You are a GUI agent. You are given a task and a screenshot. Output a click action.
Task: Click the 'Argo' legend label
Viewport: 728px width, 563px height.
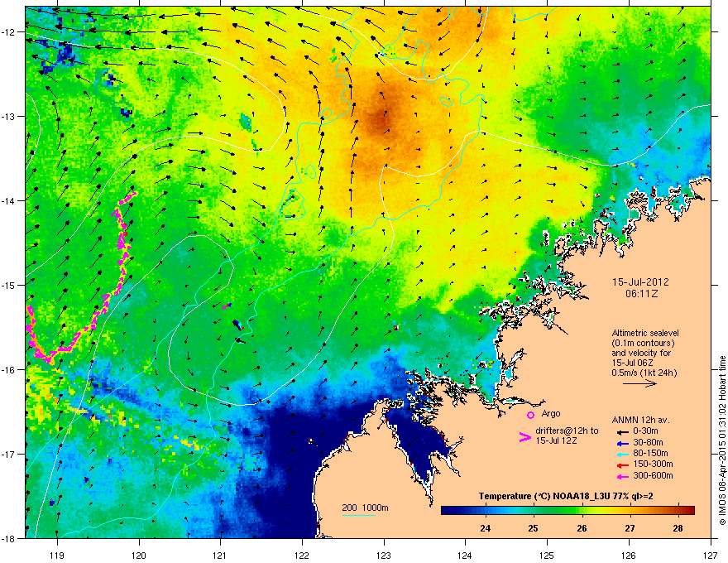click(551, 413)
